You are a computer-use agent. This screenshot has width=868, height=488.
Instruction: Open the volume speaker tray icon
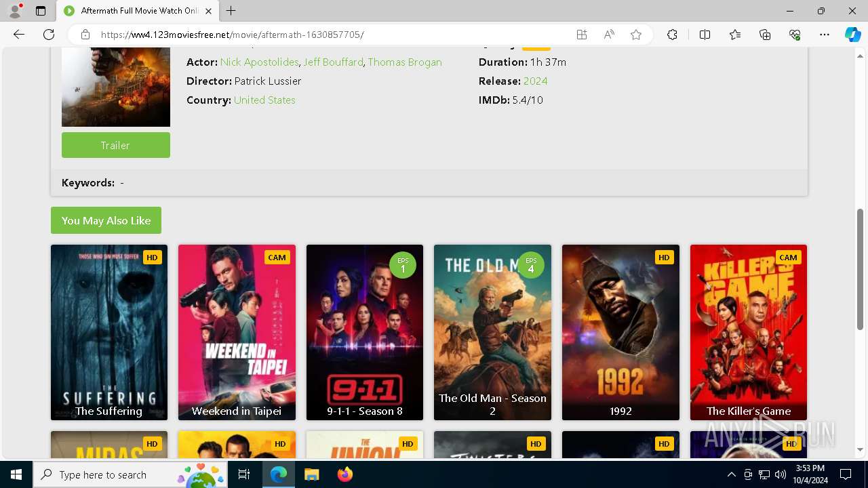tap(781, 474)
